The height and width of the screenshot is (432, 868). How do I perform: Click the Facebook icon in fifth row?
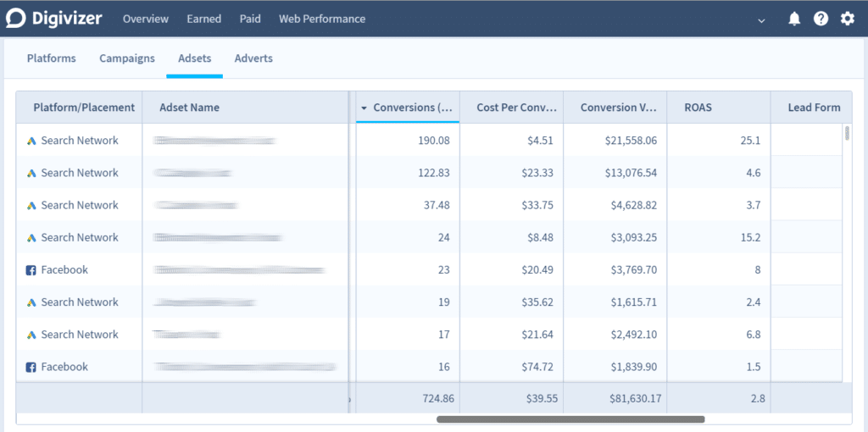click(x=31, y=270)
